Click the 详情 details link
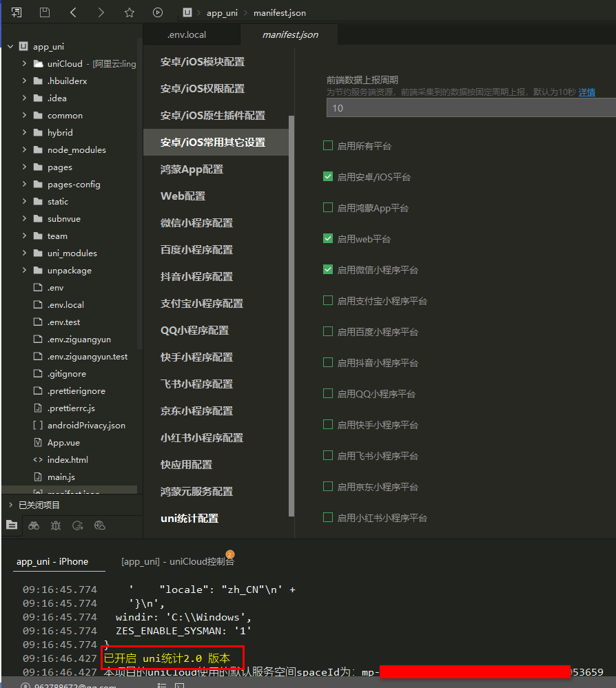The width and height of the screenshot is (616, 688). pyautogui.click(x=586, y=92)
